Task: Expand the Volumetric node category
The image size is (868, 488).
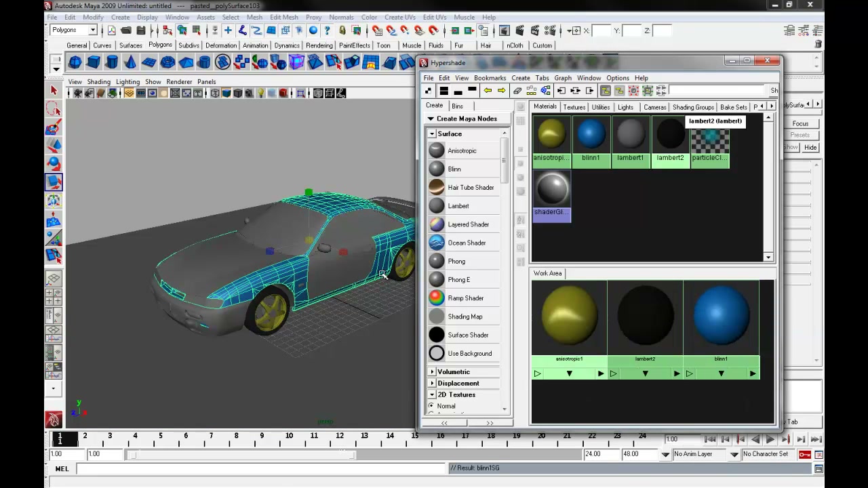Action: coord(432,371)
